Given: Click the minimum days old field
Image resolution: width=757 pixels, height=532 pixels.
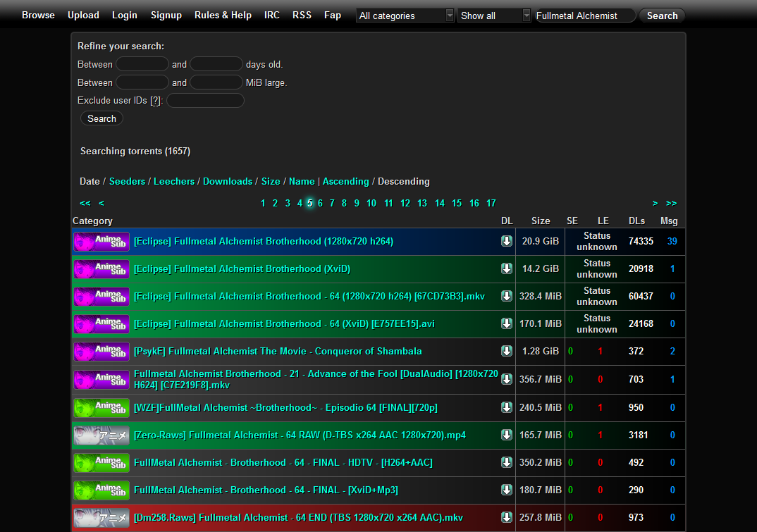Looking at the screenshot, I should [142, 63].
